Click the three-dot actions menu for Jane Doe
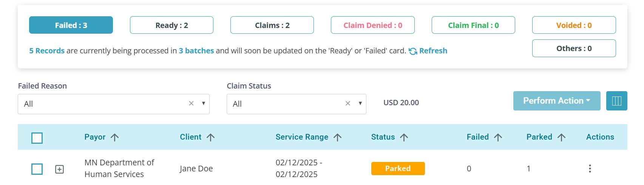644x185 pixels. pyautogui.click(x=590, y=168)
